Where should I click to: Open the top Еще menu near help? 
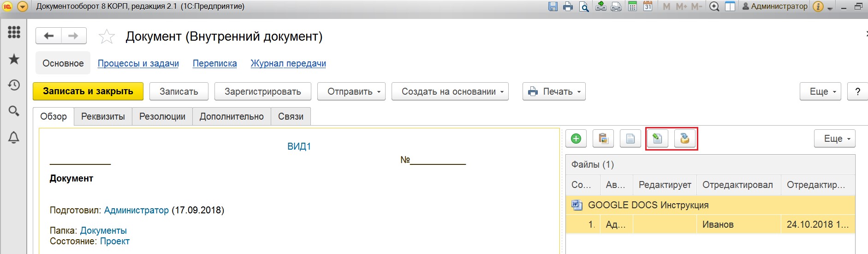pos(820,91)
